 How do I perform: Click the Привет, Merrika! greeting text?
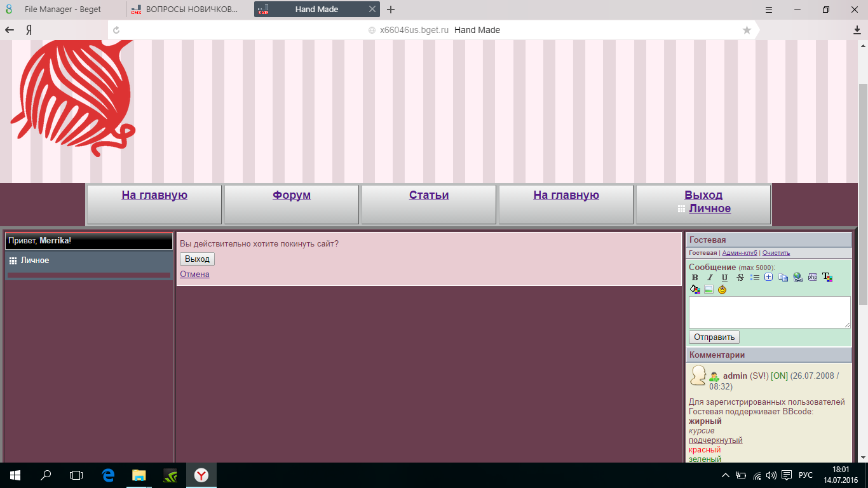coord(39,241)
